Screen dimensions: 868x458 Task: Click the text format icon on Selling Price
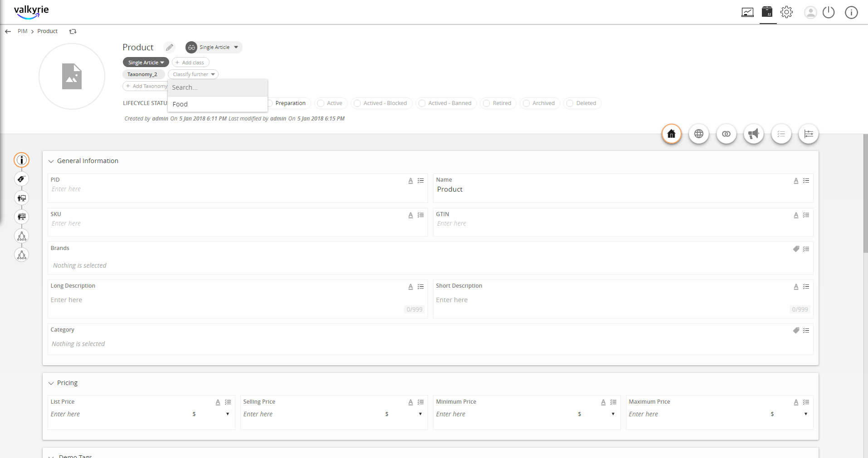coord(410,402)
